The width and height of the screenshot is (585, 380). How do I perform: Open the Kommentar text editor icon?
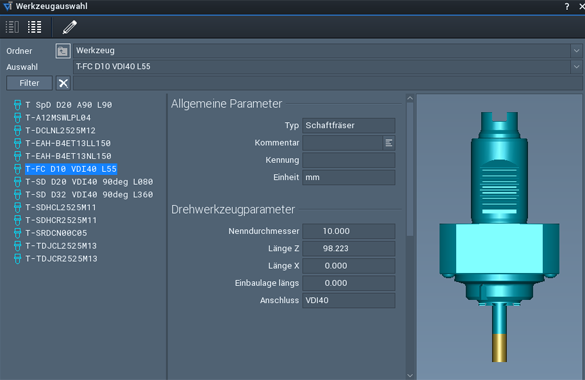click(x=388, y=143)
